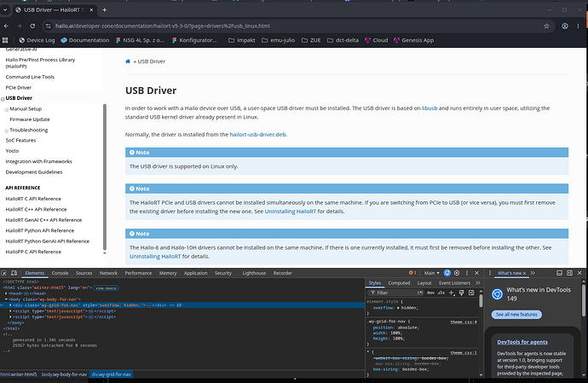Collapse the body element node

[x=6, y=299]
